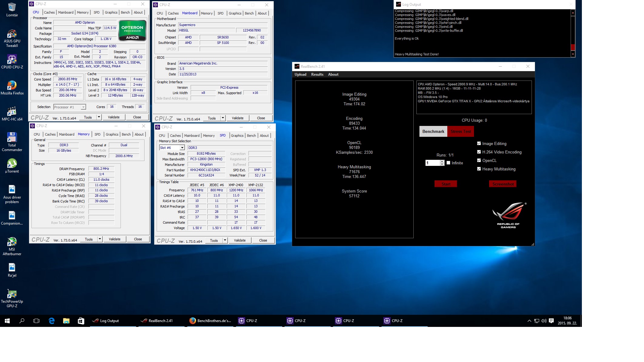Open the Ra'jel file on desktop

click(x=12, y=270)
